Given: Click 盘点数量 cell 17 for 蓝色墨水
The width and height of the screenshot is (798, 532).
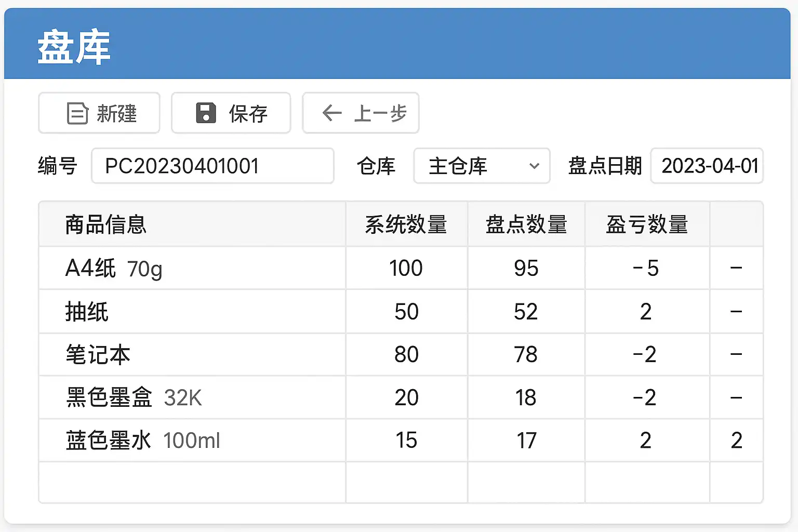Looking at the screenshot, I should coord(526,441).
